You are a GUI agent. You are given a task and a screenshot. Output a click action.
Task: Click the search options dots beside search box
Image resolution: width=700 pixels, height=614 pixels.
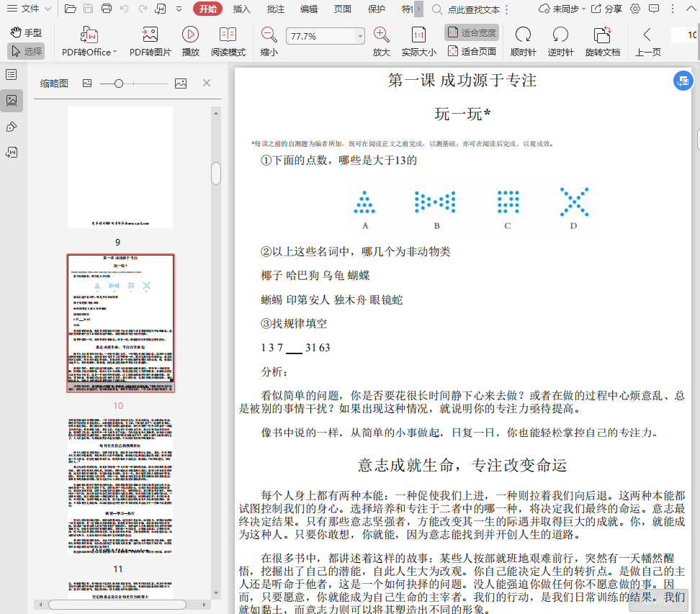507,9
